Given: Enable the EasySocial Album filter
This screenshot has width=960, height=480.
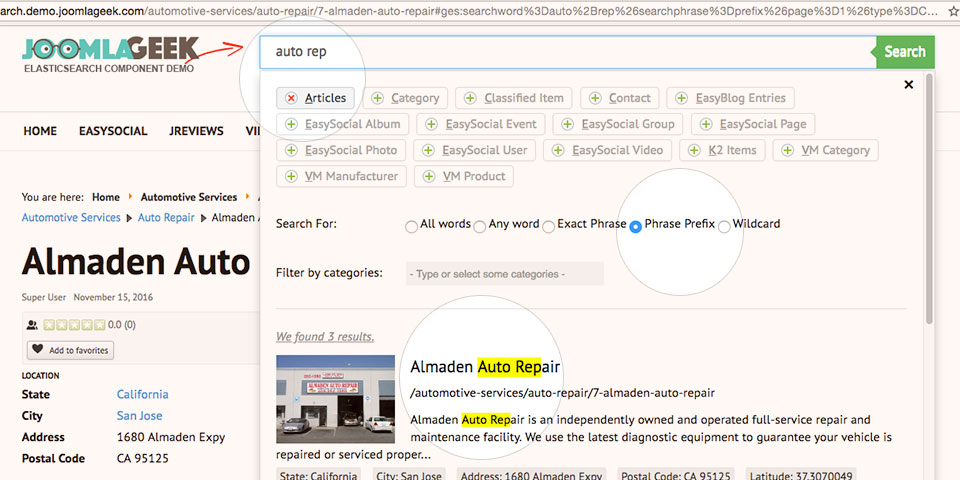Looking at the screenshot, I should point(342,124).
